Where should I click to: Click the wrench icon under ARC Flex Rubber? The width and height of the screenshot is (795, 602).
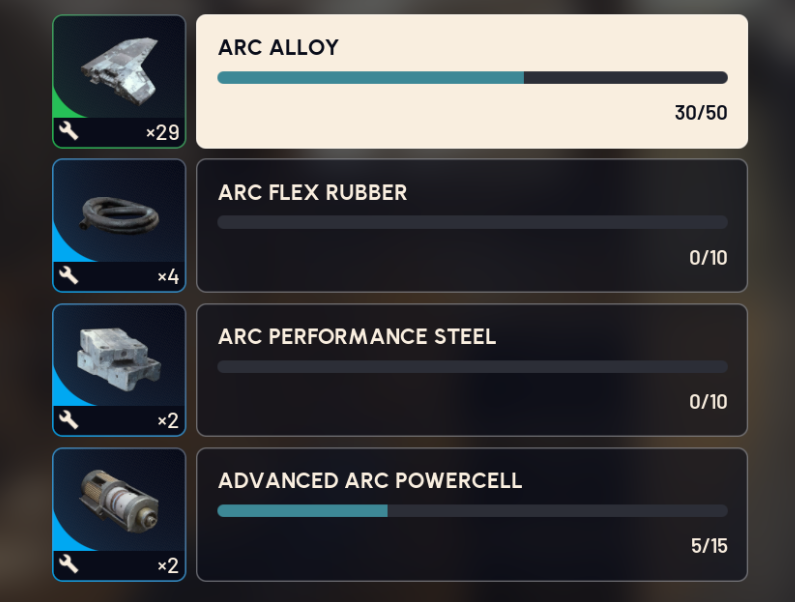(x=69, y=276)
